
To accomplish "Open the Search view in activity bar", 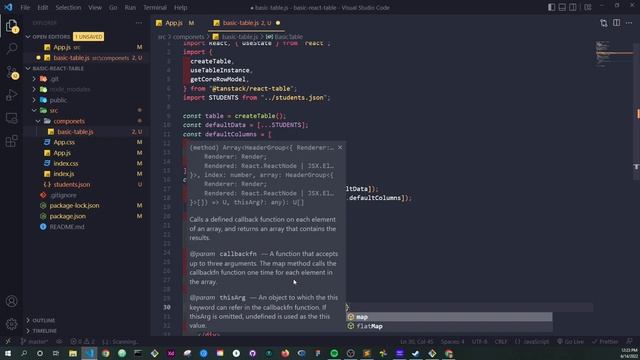I will click(12, 49).
